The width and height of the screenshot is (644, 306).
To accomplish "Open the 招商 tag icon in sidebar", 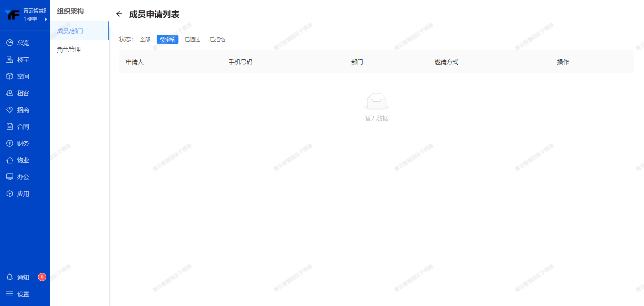I will pos(10,110).
